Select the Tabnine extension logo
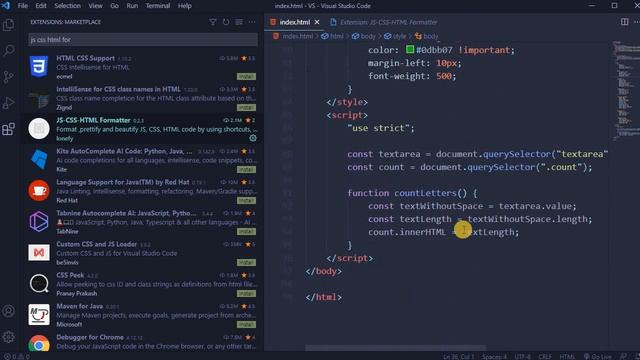 coord(39,222)
